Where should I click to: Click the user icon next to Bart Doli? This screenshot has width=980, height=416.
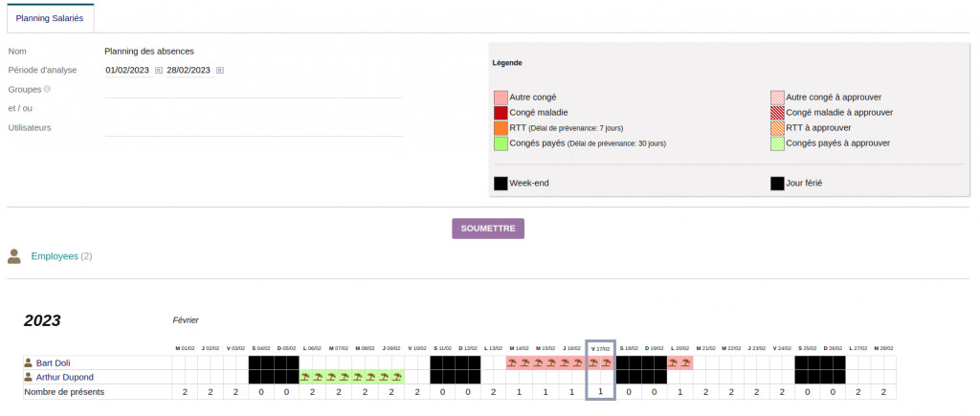(28, 362)
